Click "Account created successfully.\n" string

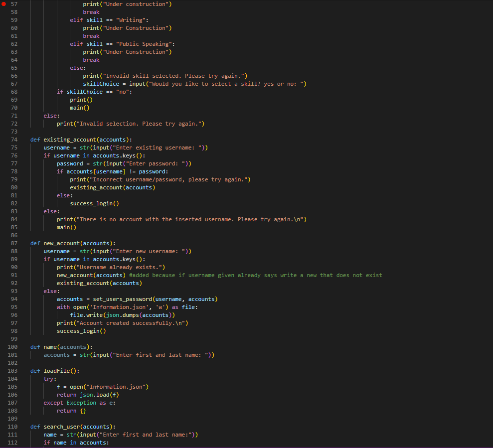pos(131,323)
